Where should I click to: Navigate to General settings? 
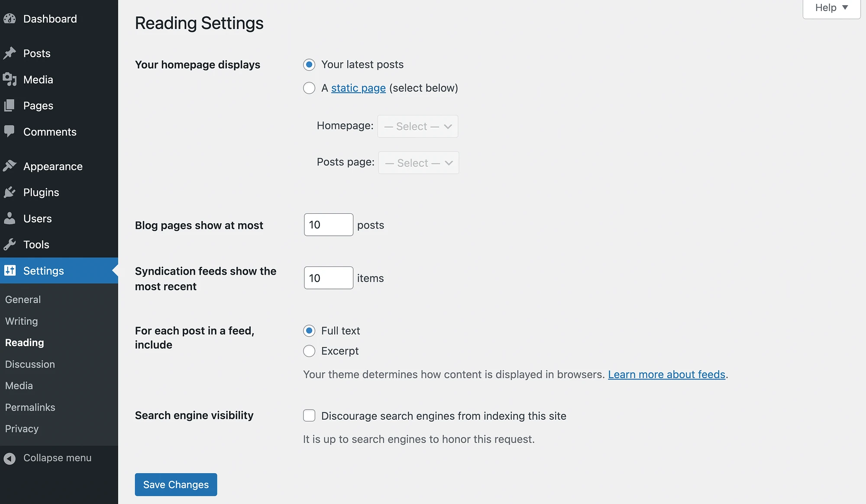pyautogui.click(x=22, y=299)
